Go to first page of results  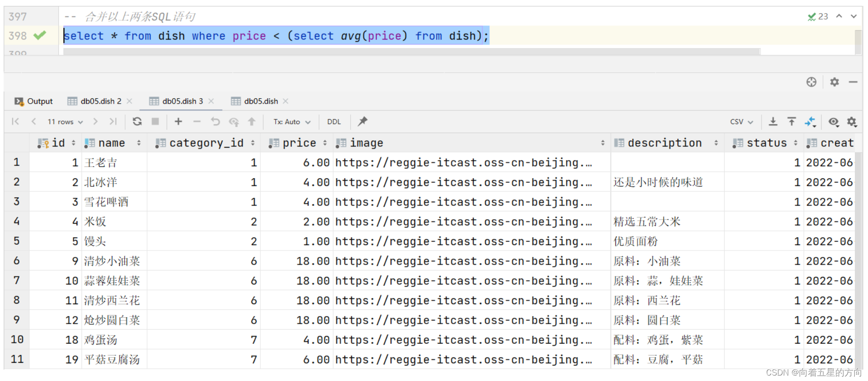15,121
